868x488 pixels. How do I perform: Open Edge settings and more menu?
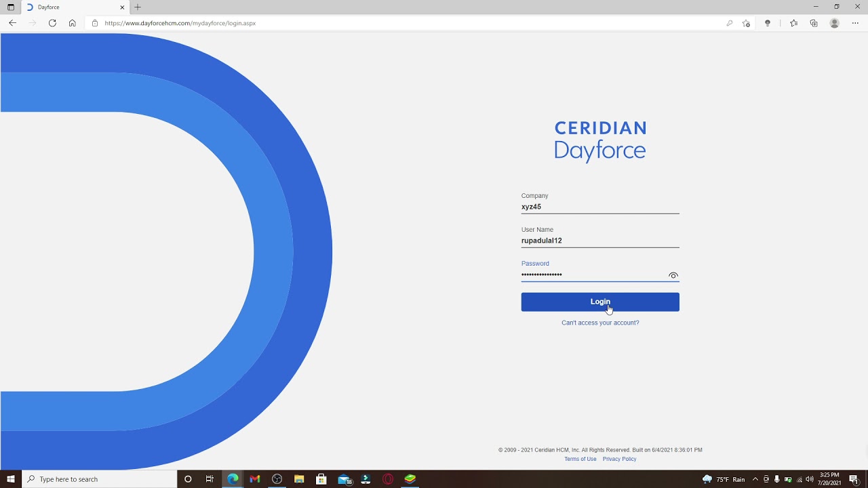855,23
